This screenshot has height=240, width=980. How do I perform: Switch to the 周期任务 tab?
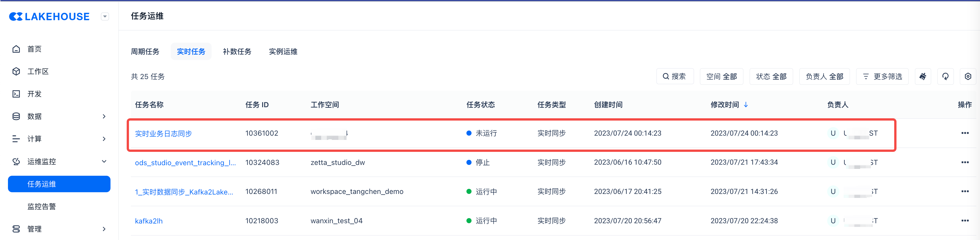tap(145, 52)
